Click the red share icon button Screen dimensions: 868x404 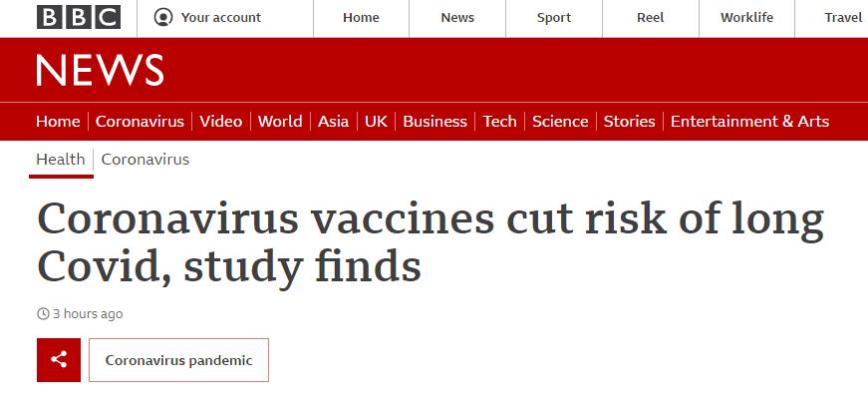point(59,360)
